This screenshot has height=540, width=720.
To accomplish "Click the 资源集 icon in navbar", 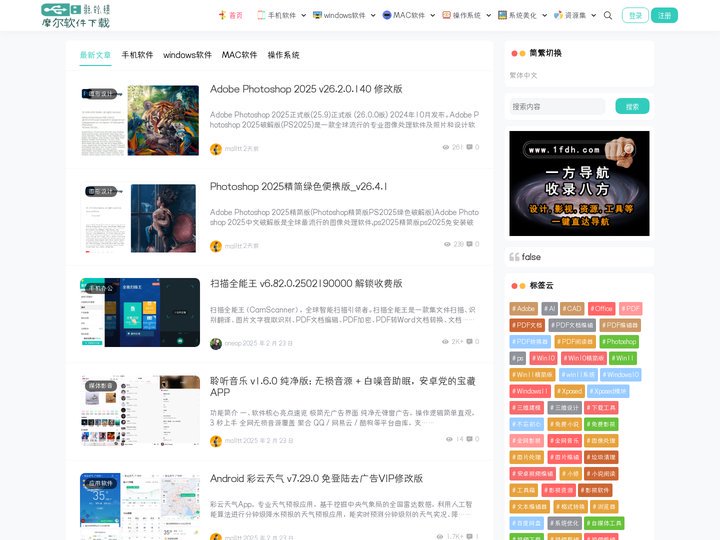I will [x=558, y=15].
